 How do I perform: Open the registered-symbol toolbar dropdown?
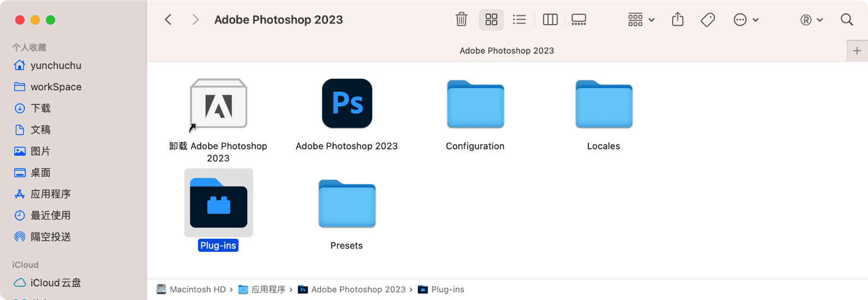(812, 20)
